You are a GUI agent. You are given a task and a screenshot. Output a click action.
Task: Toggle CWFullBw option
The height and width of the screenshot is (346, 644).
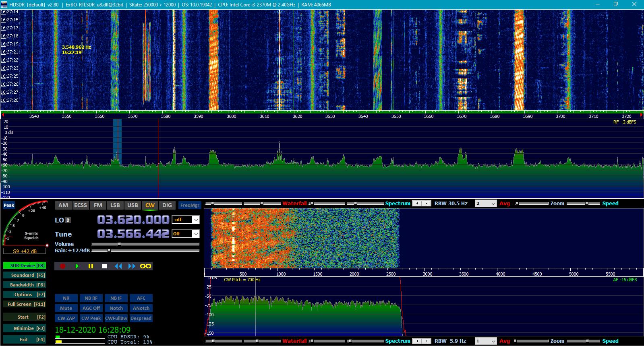pyautogui.click(x=116, y=318)
